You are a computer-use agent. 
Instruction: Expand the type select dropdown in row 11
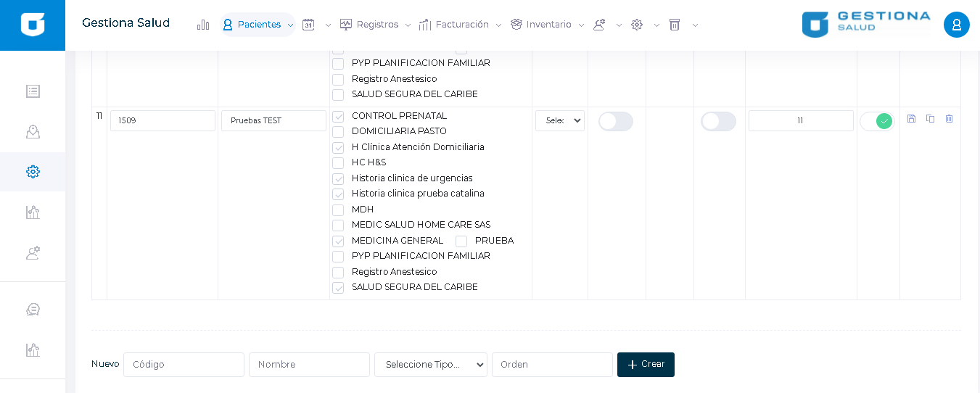tap(559, 121)
